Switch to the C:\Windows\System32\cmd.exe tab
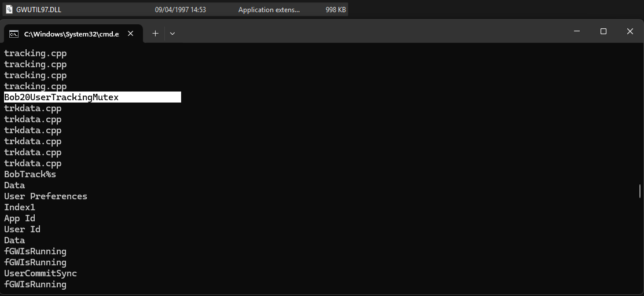The width and height of the screenshot is (644, 296). click(x=71, y=34)
